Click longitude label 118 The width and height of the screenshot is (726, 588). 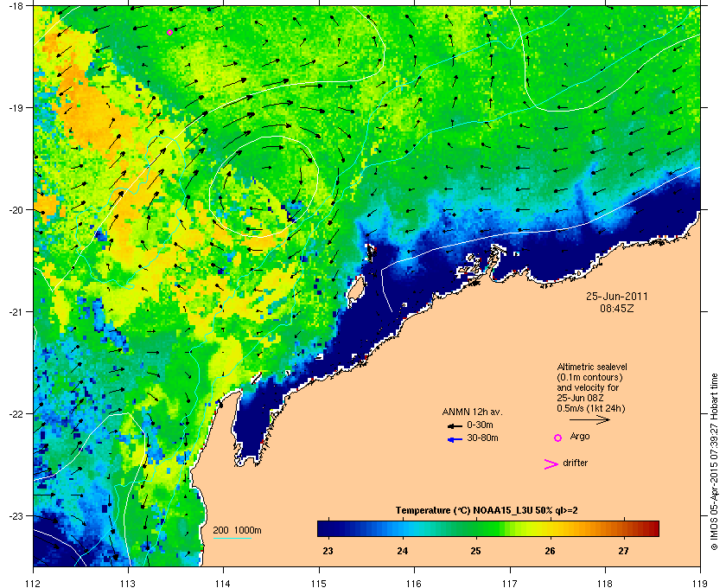point(605,583)
